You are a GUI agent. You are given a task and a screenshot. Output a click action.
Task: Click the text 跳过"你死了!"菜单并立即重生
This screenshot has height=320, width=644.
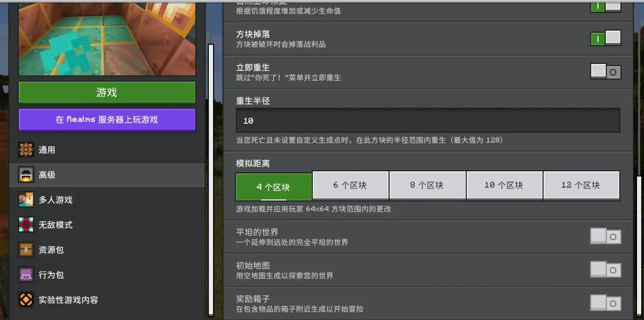pos(288,77)
